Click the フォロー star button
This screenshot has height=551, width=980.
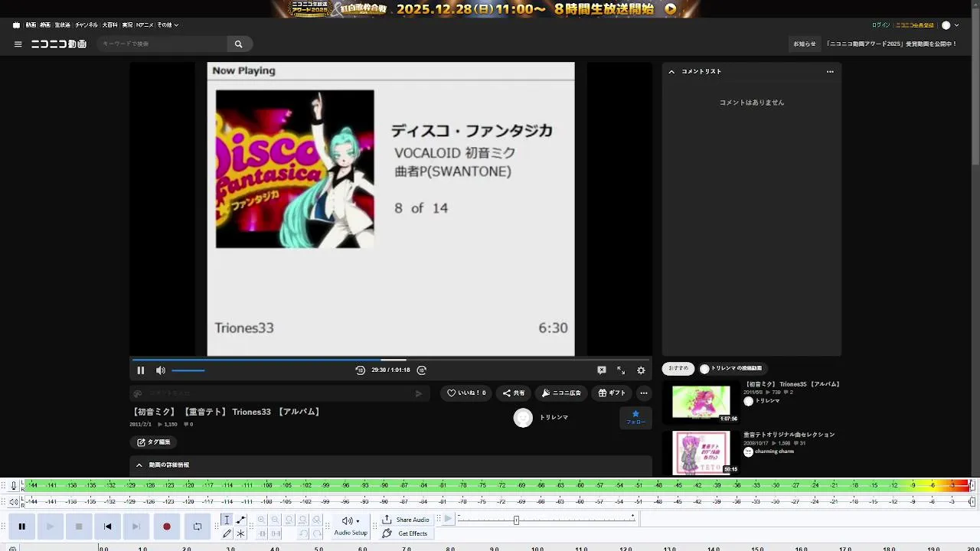pos(635,418)
